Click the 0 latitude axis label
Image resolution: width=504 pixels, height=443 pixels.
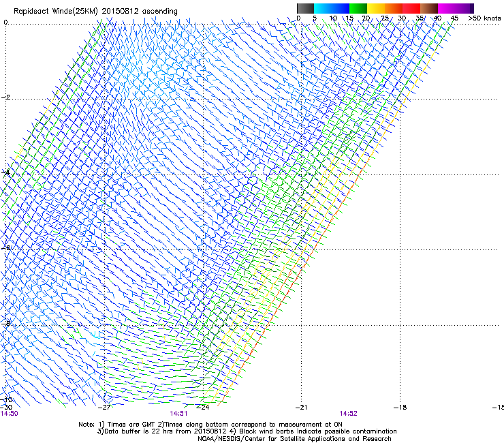click(5, 22)
